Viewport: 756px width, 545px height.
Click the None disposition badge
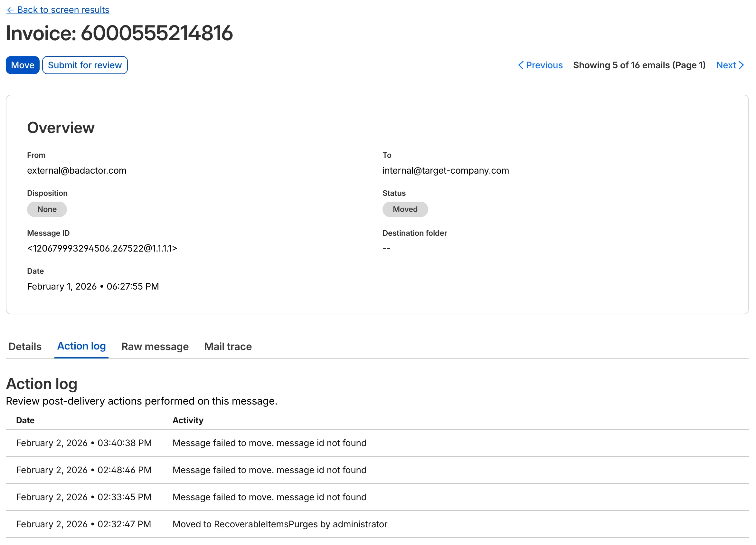pyautogui.click(x=47, y=209)
